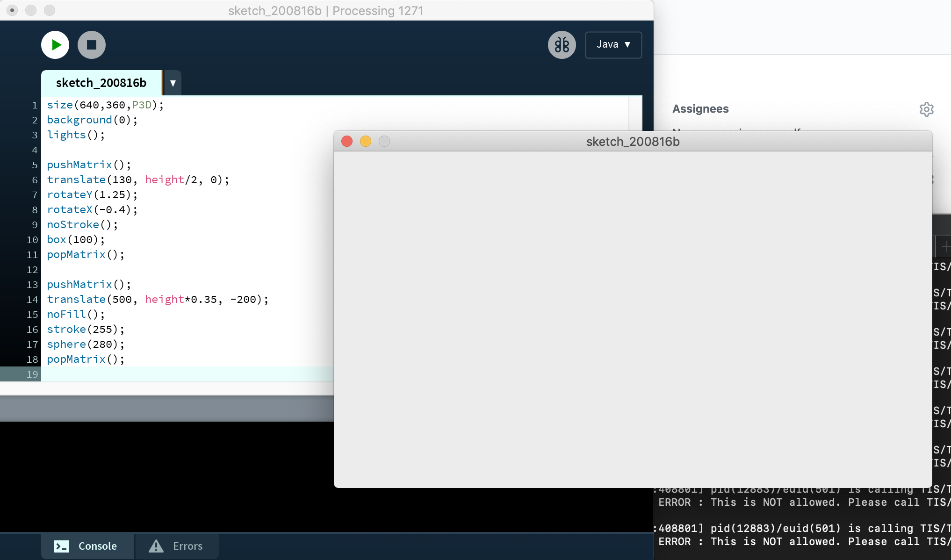Open the tab menu arrow beside sketch_200816b

173,83
